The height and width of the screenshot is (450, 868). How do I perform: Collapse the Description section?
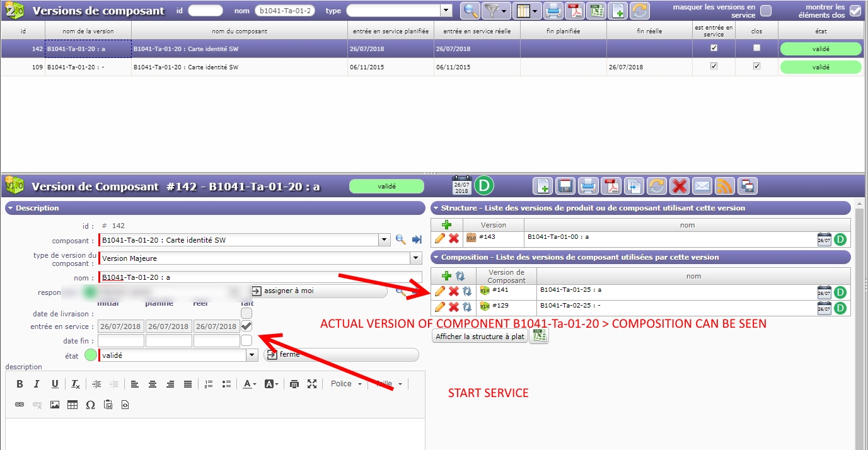[215, 208]
